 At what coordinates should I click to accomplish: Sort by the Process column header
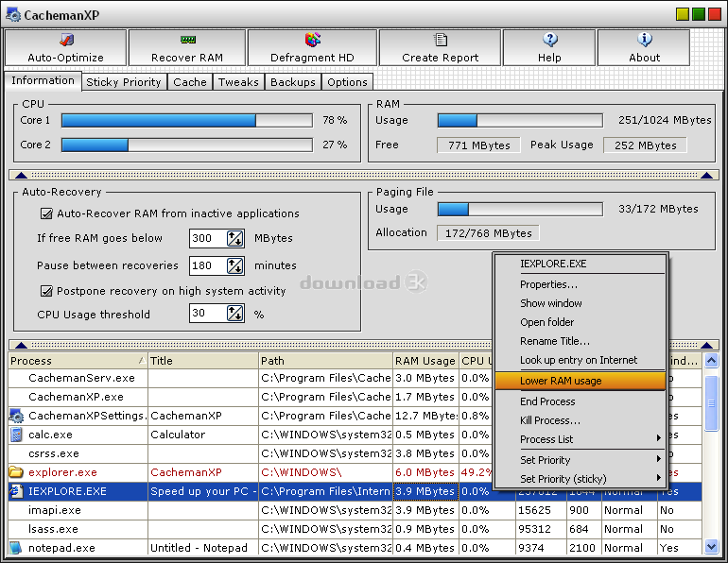(x=78, y=361)
